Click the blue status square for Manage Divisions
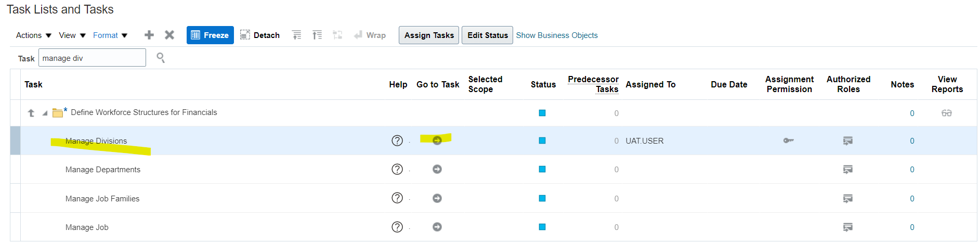Viewport: 980px width, 243px height. coord(542,140)
